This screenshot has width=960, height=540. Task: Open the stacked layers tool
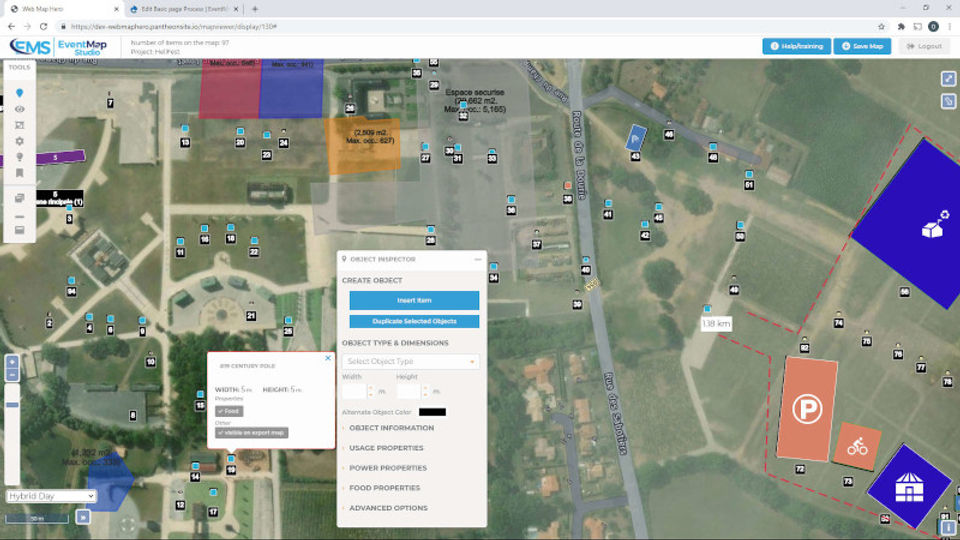pos(20,198)
